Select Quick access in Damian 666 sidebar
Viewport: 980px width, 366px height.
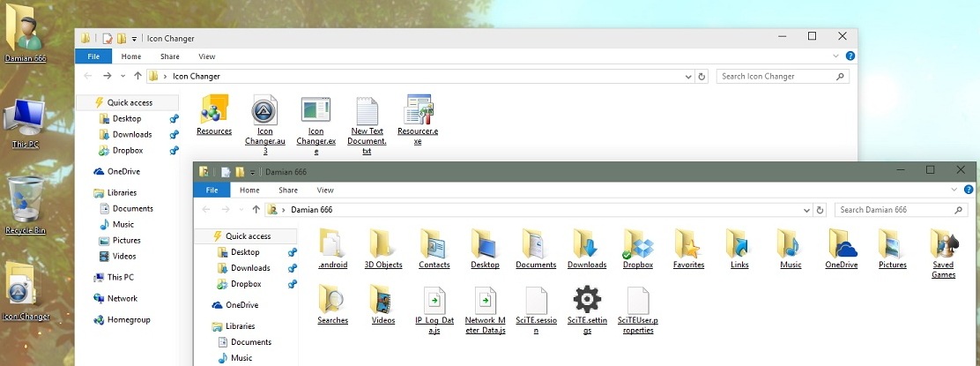click(x=249, y=235)
